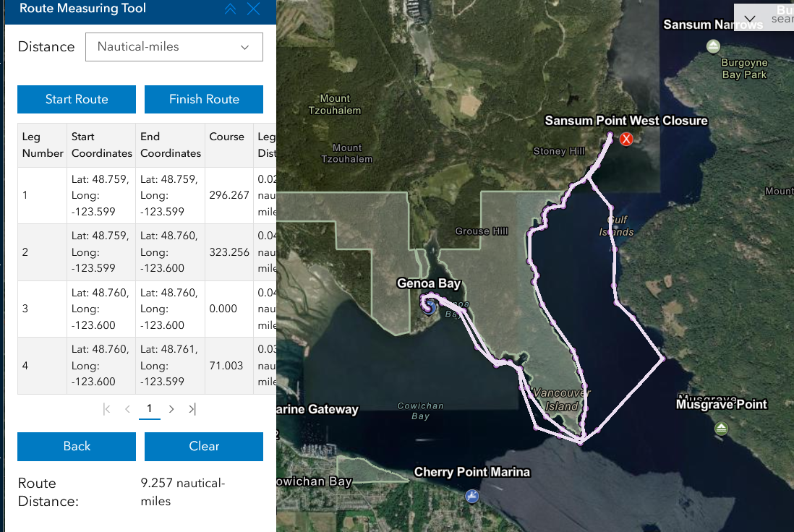This screenshot has height=532, width=794.
Task: Expand the chevron dropdown beside search box
Action: pyautogui.click(x=750, y=19)
